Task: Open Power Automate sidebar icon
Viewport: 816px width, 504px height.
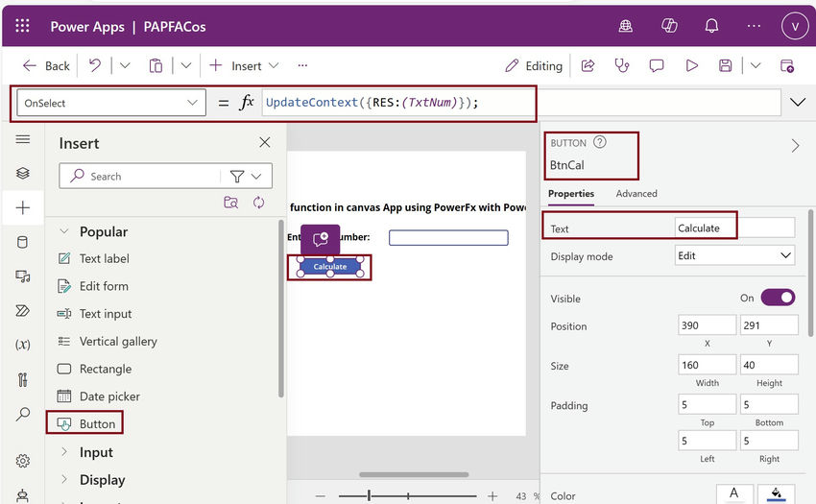Action: [x=23, y=311]
